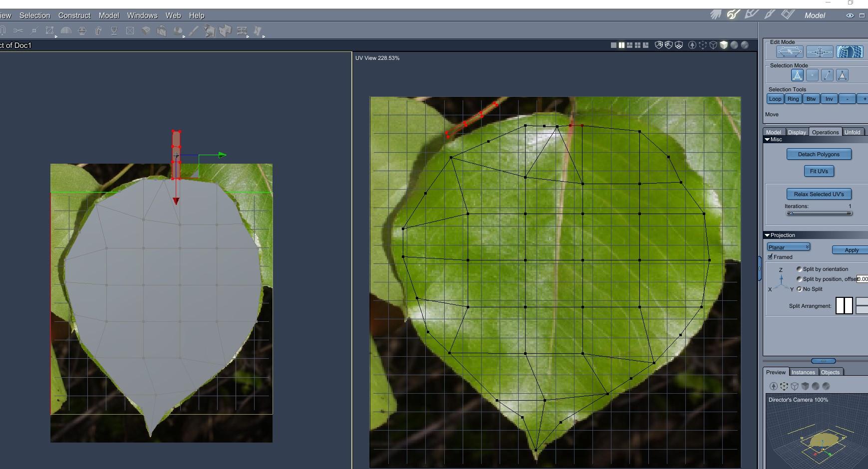The width and height of the screenshot is (868, 469).
Task: Open the Instances tab
Action: (803, 372)
